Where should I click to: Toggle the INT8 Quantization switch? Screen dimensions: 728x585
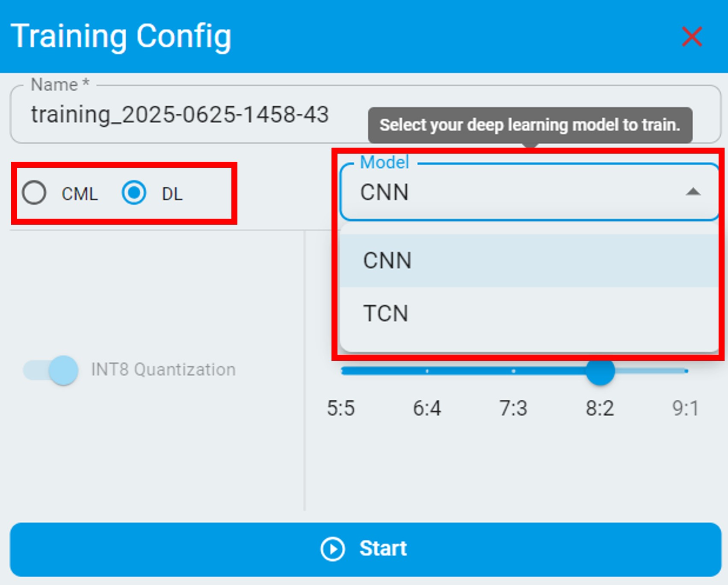[x=51, y=370]
